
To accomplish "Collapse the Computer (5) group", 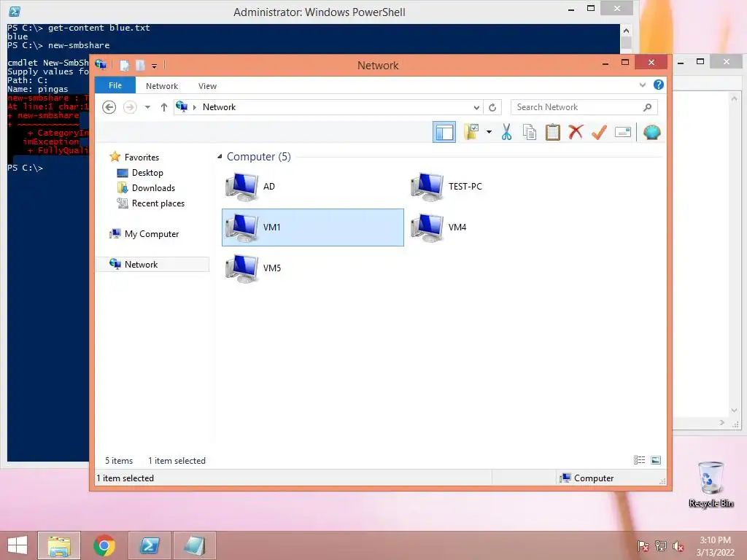I will pos(220,157).
